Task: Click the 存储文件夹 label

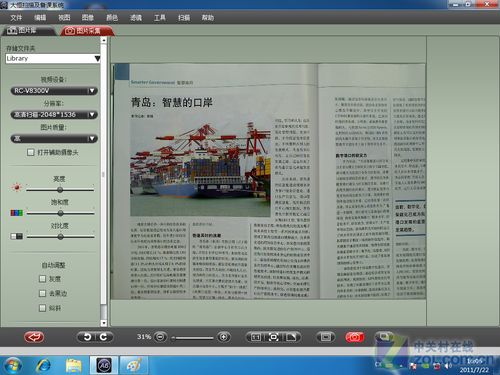Action: coord(20,48)
